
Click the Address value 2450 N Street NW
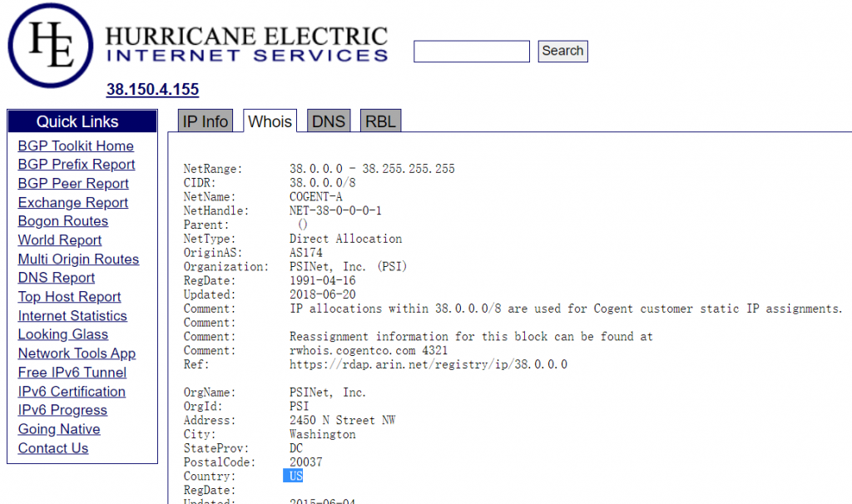pyautogui.click(x=342, y=420)
